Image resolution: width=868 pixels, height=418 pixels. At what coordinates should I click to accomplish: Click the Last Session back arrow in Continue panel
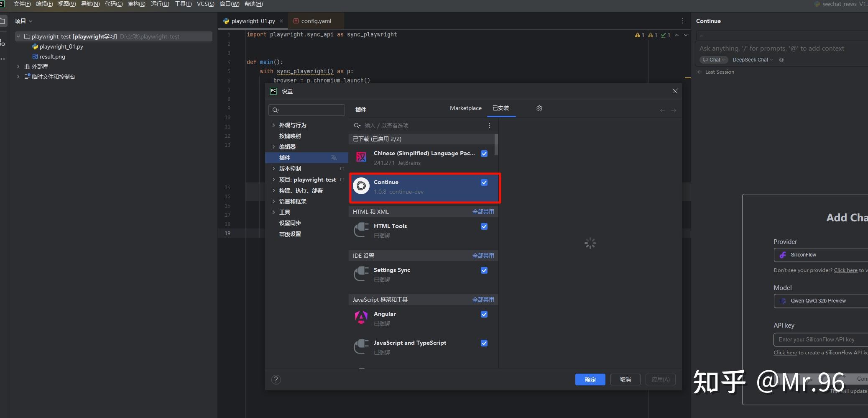(700, 72)
